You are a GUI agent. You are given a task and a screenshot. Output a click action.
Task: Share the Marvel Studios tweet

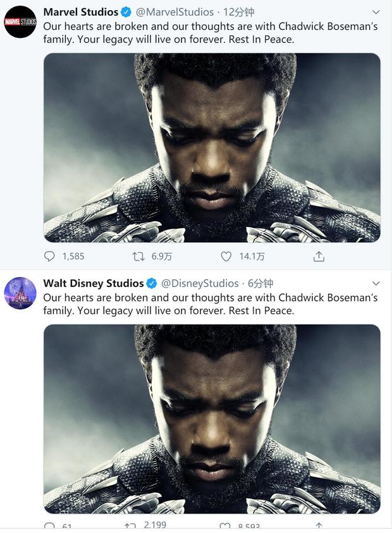pos(319,256)
